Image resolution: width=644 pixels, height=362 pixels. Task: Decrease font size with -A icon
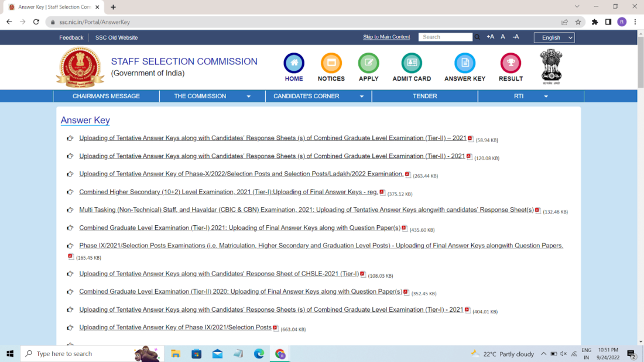click(x=515, y=36)
